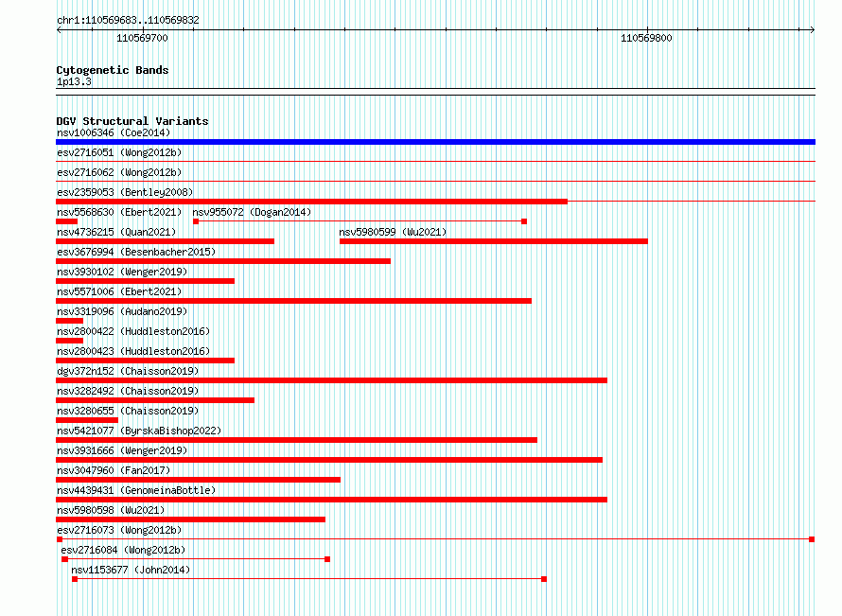The width and height of the screenshot is (842, 616).
Task: Click nsv5980598 (Wu2021) label
Action: [111, 510]
